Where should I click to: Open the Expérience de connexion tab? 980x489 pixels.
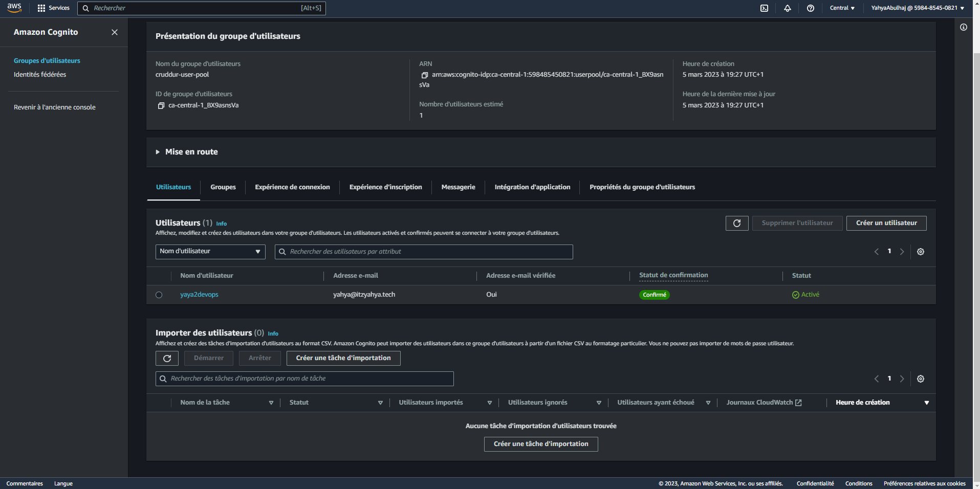[292, 187]
